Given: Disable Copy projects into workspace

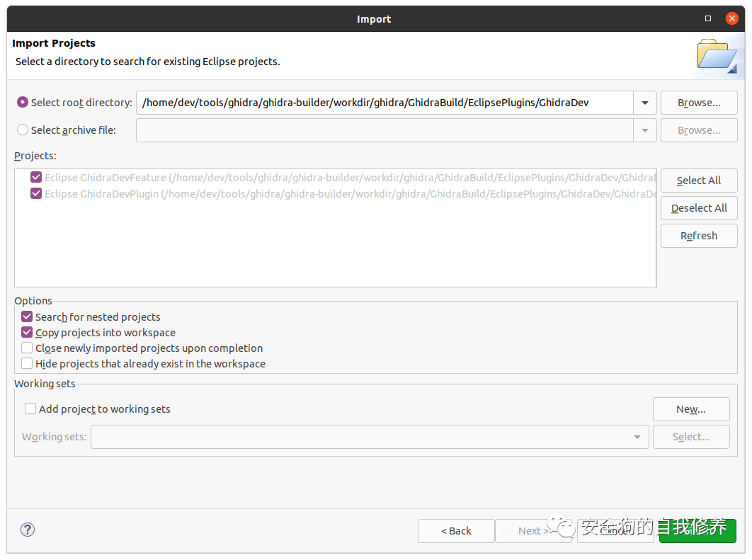Looking at the screenshot, I should click(27, 332).
